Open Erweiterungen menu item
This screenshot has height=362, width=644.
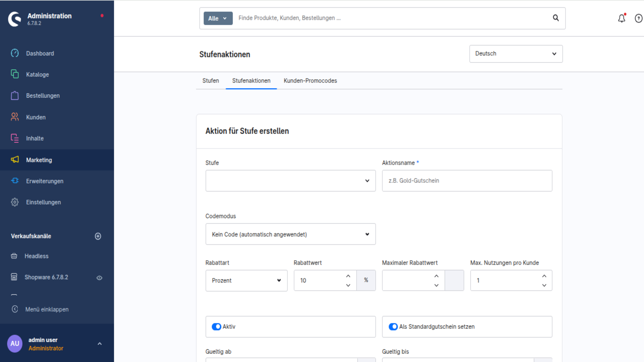click(x=57, y=181)
